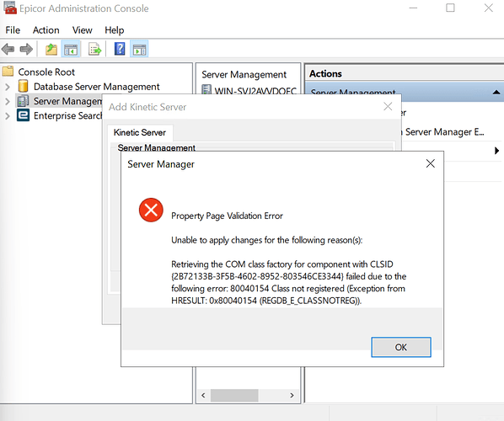Screen dimensions: 504x421
Task: Click the red error X icon
Action: tap(151, 210)
